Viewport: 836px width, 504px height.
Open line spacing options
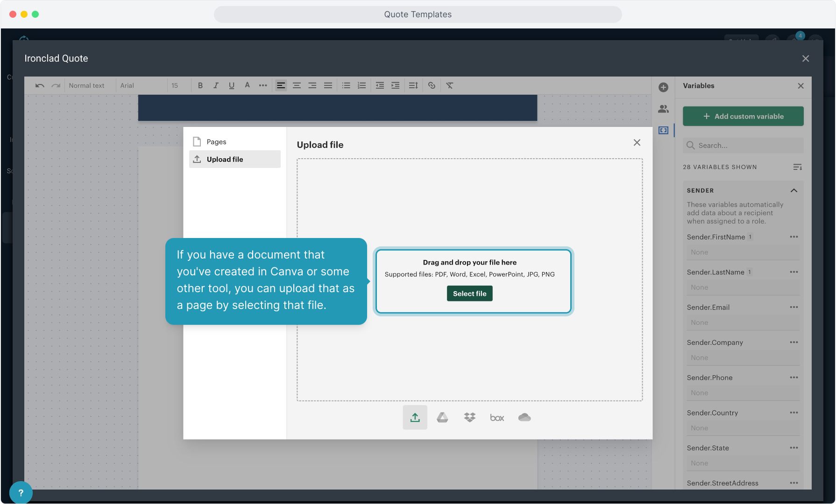click(x=413, y=85)
